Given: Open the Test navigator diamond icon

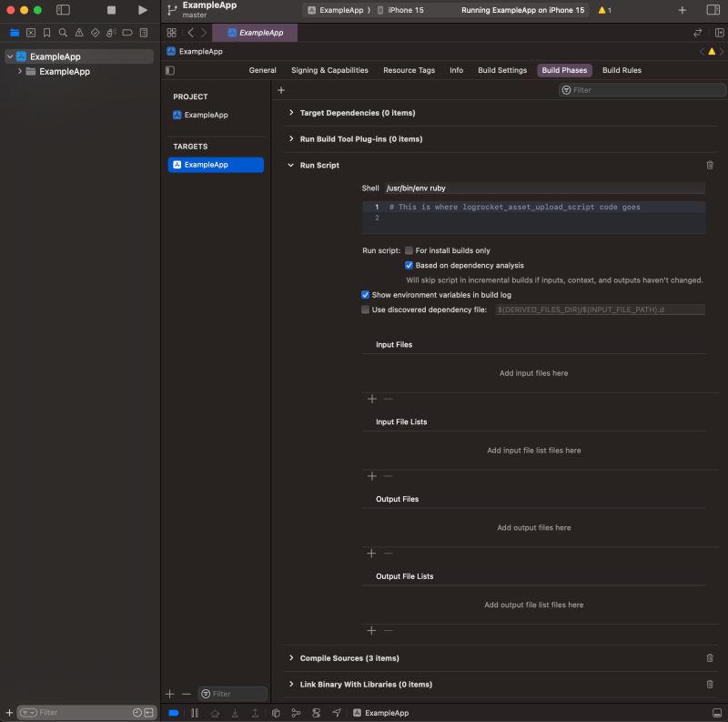Looking at the screenshot, I should pos(96,33).
